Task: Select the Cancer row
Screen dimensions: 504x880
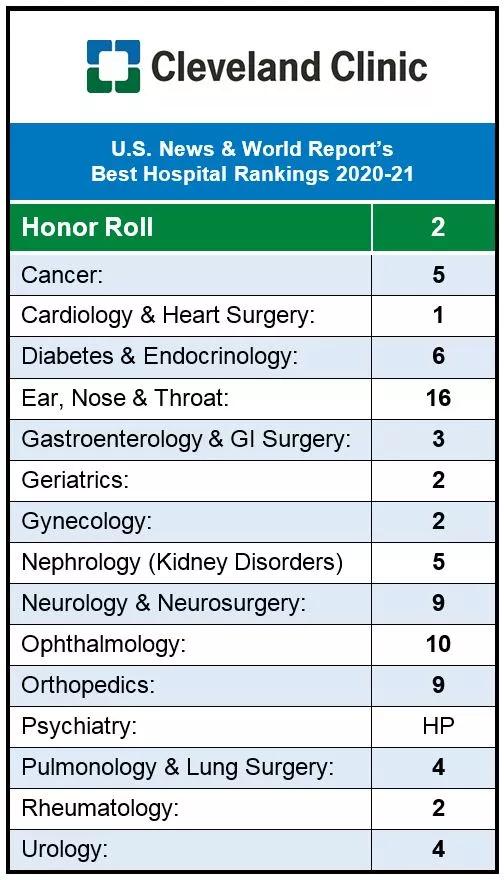Action: (252, 274)
